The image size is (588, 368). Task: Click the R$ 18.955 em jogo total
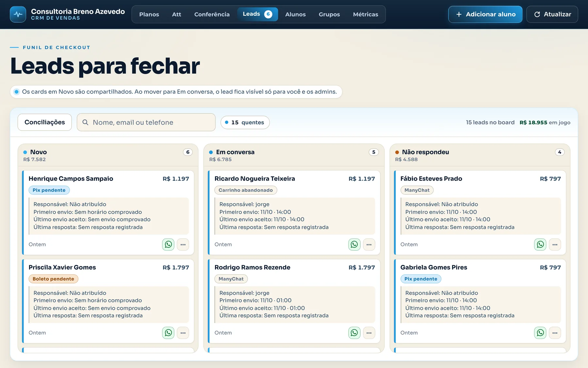[545, 122]
